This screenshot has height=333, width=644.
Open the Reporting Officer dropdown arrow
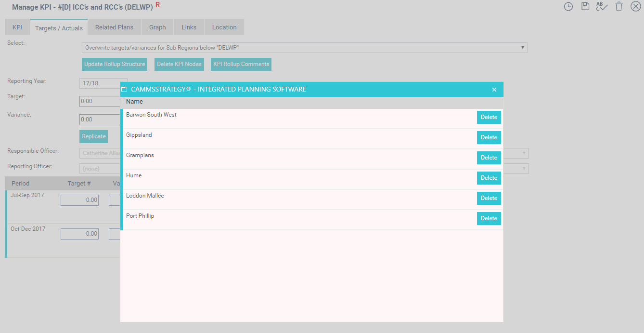tap(523, 169)
